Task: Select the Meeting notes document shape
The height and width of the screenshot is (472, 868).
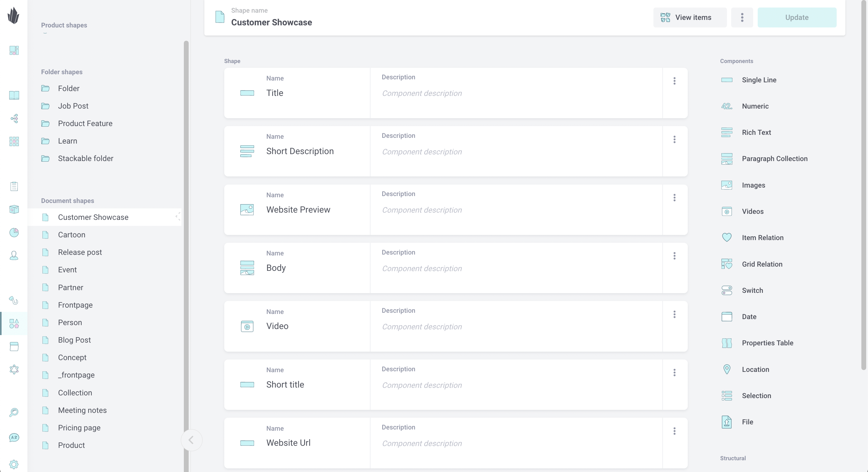Action: click(105, 410)
